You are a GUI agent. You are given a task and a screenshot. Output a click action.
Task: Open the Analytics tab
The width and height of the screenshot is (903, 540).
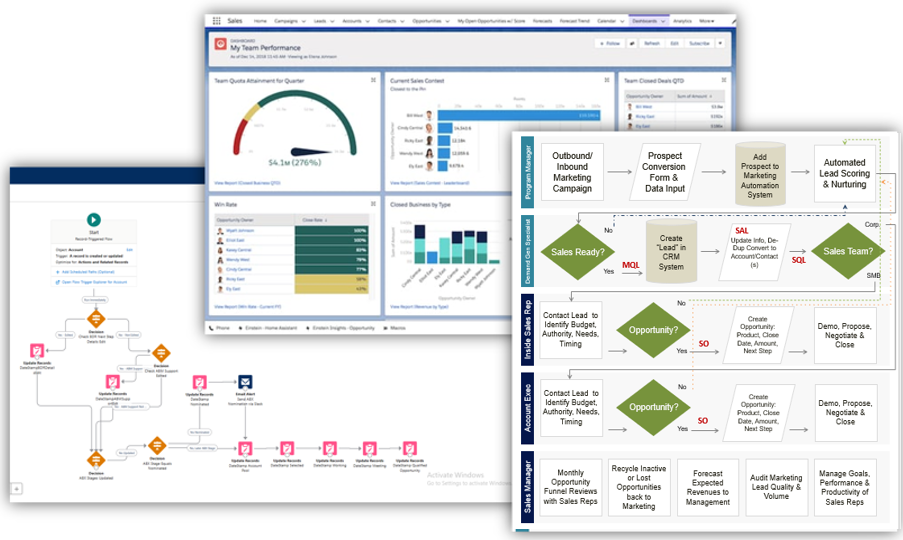pyautogui.click(x=682, y=21)
